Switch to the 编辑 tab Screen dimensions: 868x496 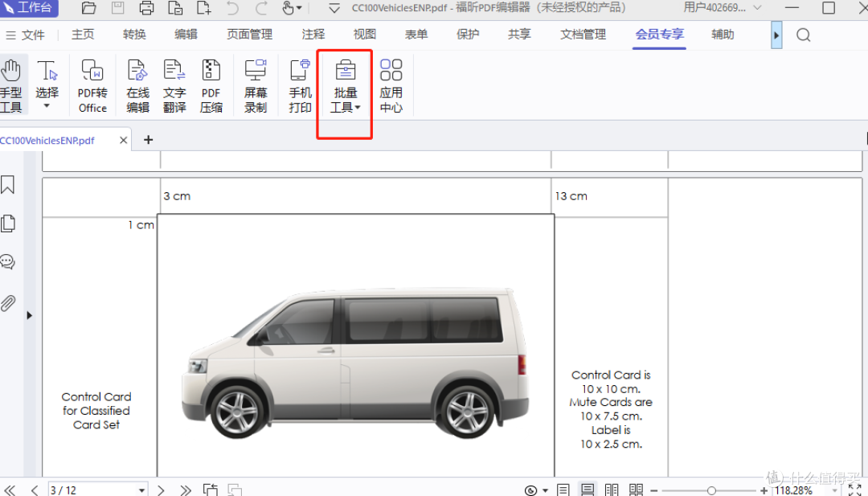tap(186, 35)
